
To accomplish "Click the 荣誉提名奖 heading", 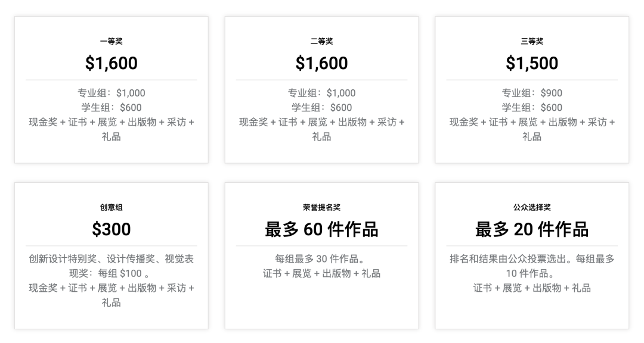I will click(321, 207).
